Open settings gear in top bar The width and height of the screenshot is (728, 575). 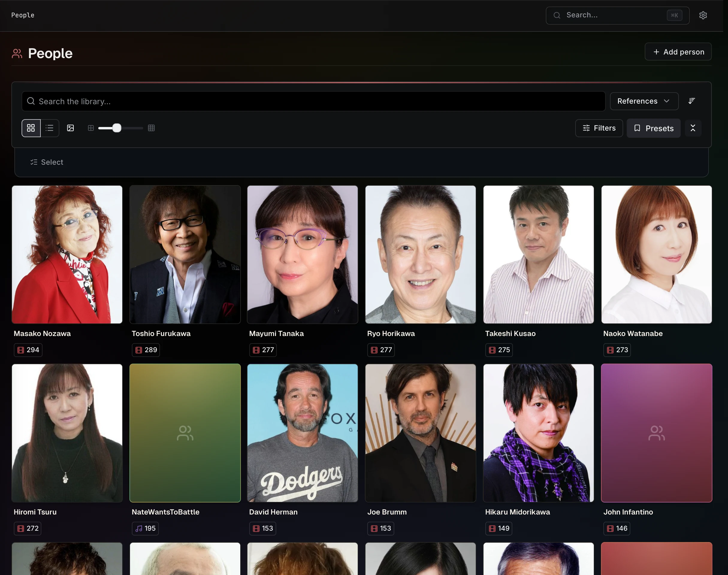[x=703, y=15]
